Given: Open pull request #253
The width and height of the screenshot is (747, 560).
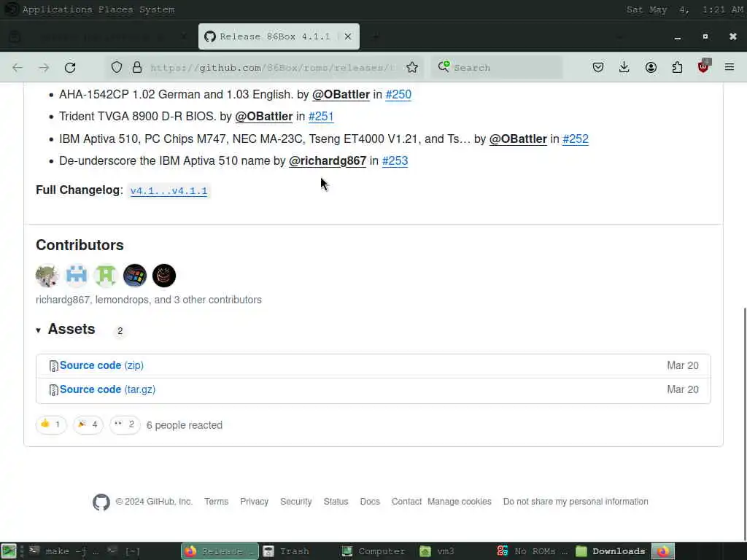Looking at the screenshot, I should (x=395, y=161).
